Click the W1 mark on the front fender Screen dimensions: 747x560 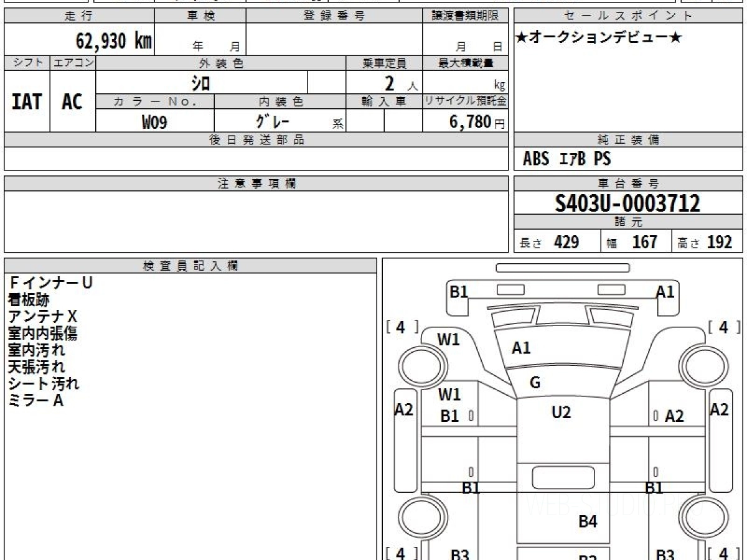(x=449, y=340)
